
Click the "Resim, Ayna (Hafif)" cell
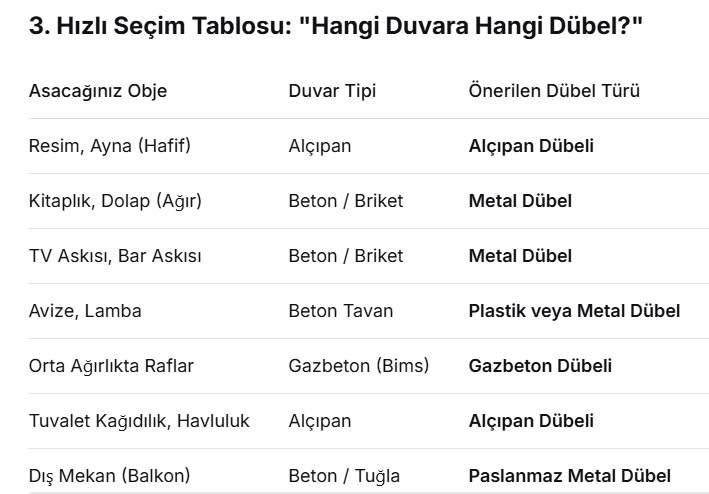tap(110, 146)
